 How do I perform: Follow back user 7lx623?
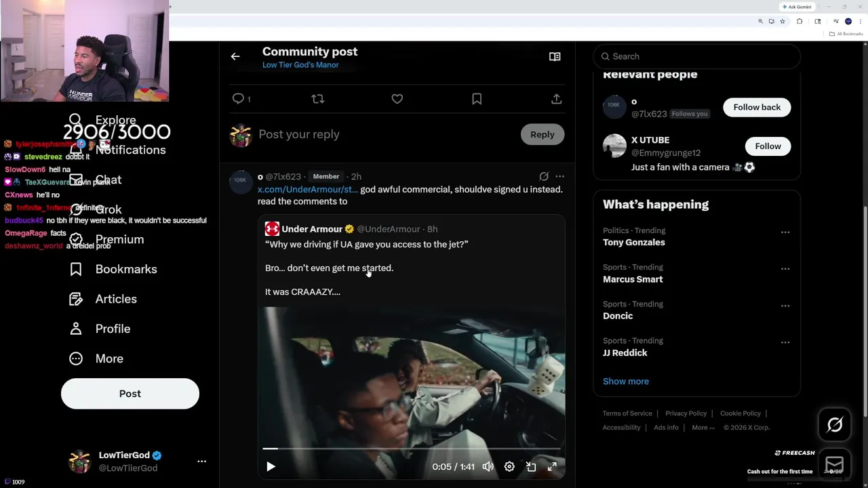(x=757, y=107)
